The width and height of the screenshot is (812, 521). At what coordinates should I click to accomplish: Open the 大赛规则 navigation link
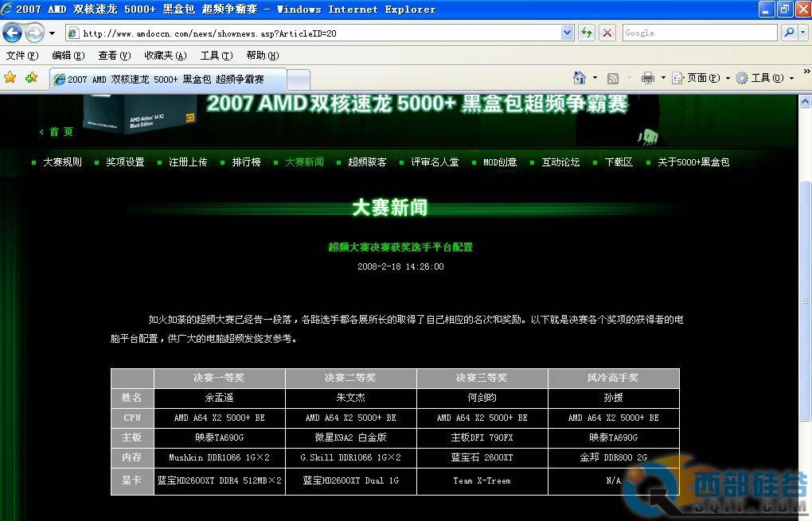coord(62,162)
